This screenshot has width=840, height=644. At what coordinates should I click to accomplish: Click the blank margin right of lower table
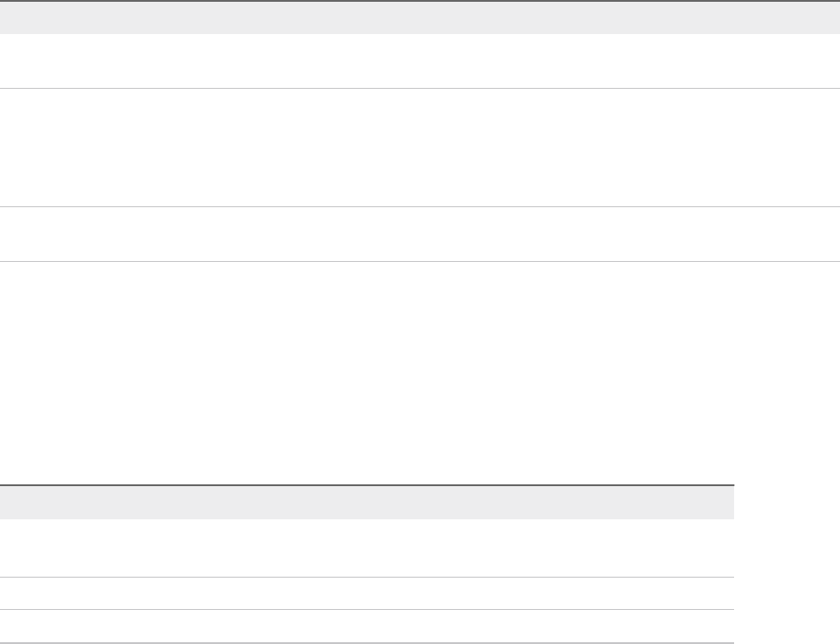tap(787, 565)
